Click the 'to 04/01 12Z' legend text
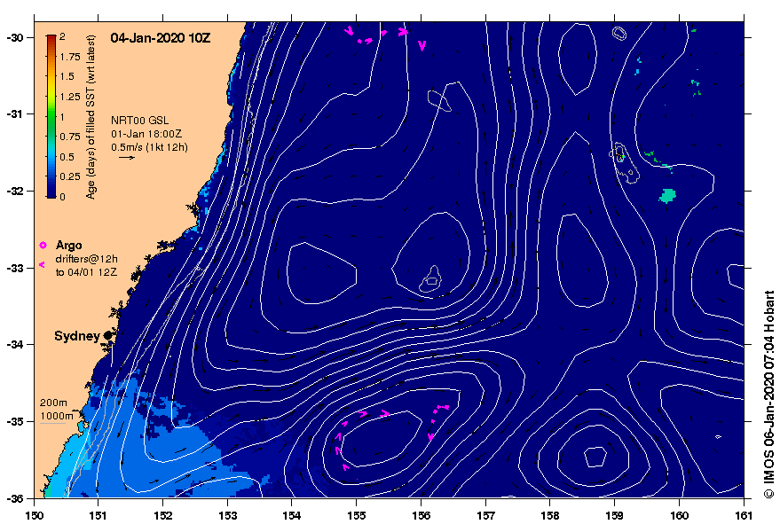Screen dimensions: 780x532 [86, 272]
